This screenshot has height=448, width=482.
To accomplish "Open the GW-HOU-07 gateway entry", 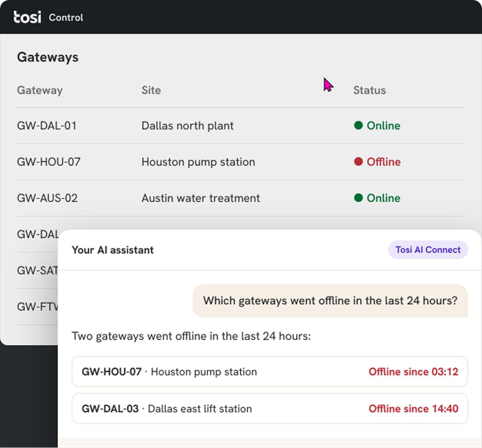I will click(241, 162).
